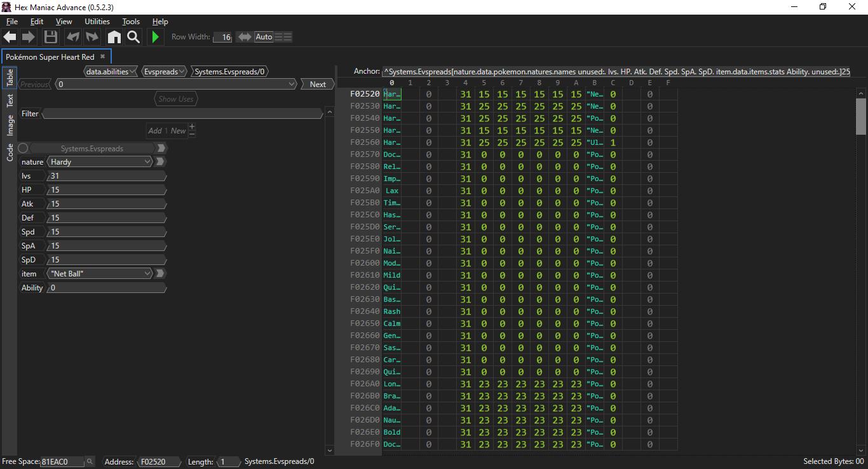Image resolution: width=868 pixels, height=469 pixels.
Task: Run the ROM with green play button
Action: tap(154, 37)
